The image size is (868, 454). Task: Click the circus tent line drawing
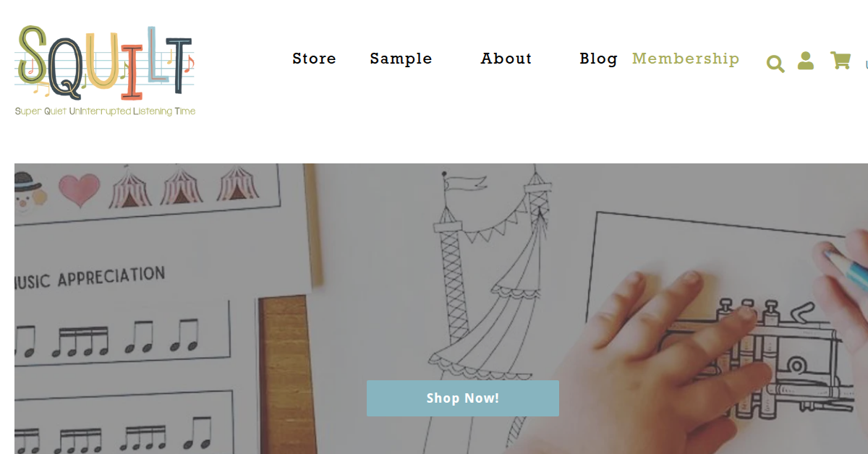tap(492, 304)
